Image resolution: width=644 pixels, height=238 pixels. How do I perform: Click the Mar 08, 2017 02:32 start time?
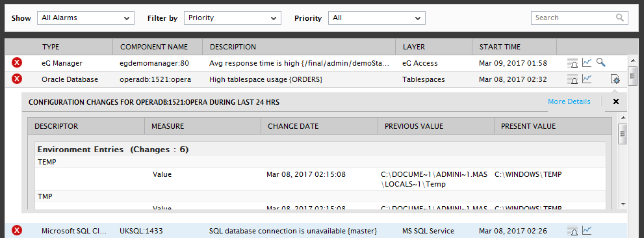(513, 79)
